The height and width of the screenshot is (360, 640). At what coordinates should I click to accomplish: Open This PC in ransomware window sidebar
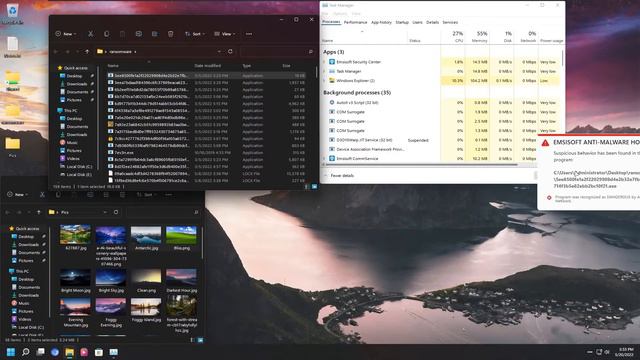[x=70, y=110]
